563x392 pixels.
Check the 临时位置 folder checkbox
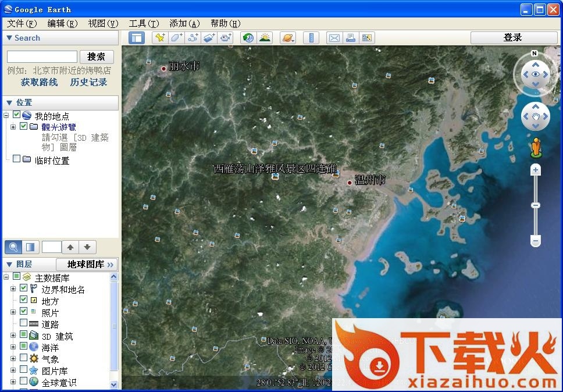click(16, 159)
